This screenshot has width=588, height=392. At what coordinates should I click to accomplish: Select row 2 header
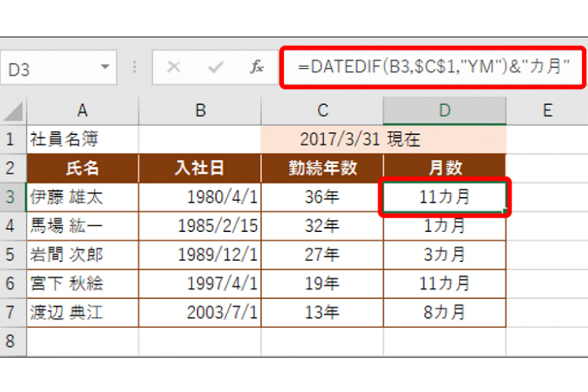coord(13,168)
